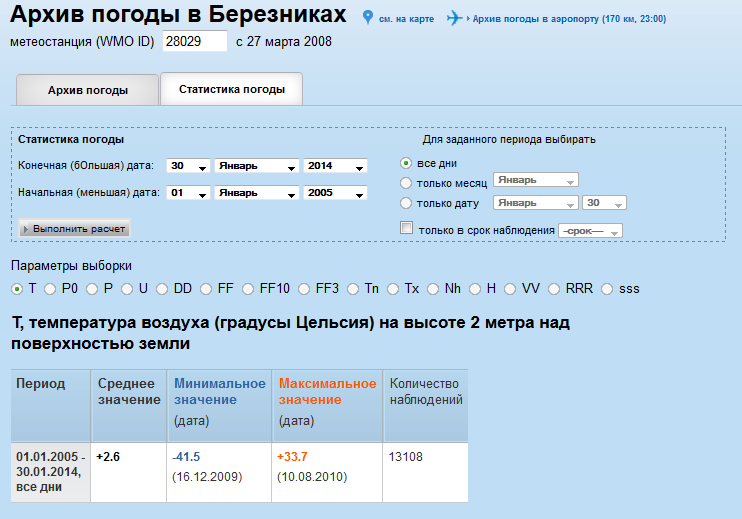
Task: Expand end date year dropdown 2014
Action: point(335,166)
